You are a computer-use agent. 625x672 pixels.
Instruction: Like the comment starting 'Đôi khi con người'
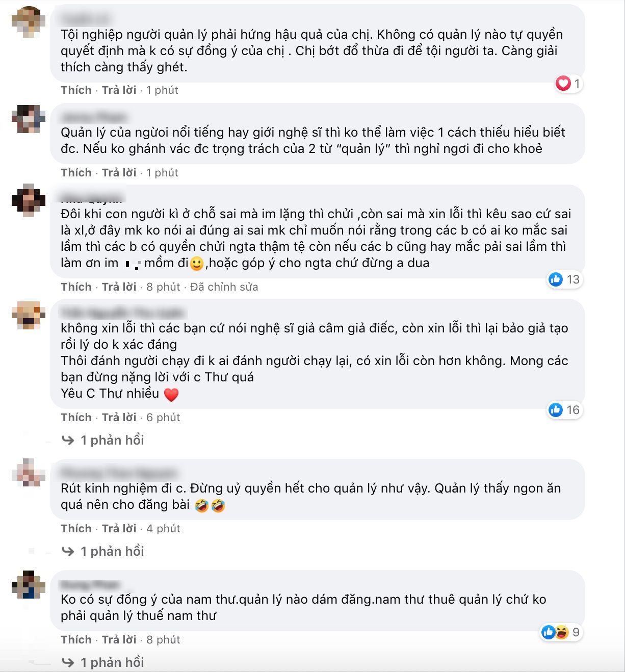click(x=76, y=287)
